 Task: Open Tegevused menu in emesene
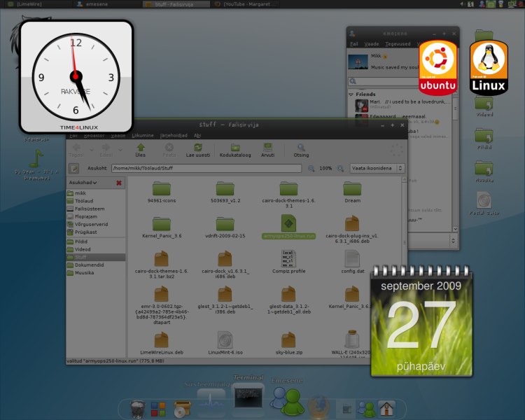point(398,44)
